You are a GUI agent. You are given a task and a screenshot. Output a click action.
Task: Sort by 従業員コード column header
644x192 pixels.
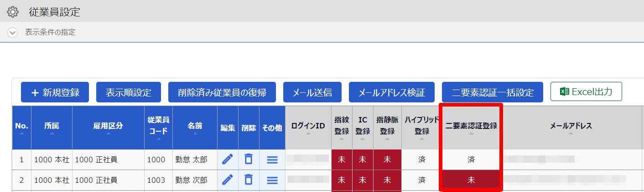[x=158, y=128]
